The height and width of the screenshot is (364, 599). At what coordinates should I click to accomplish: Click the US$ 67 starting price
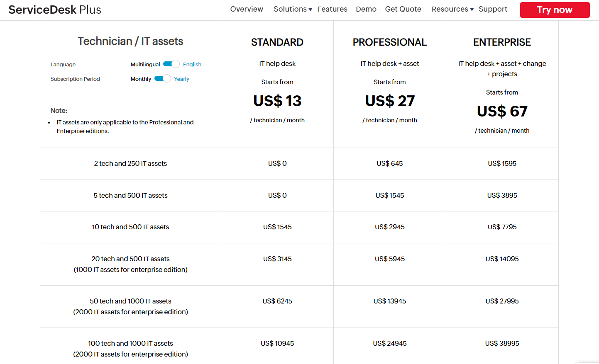coord(502,111)
